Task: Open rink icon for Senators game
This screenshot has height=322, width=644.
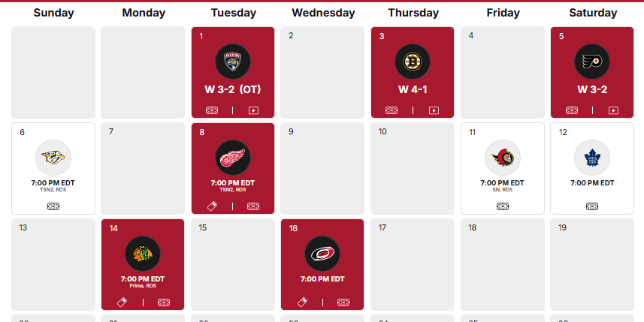Action: point(502,206)
